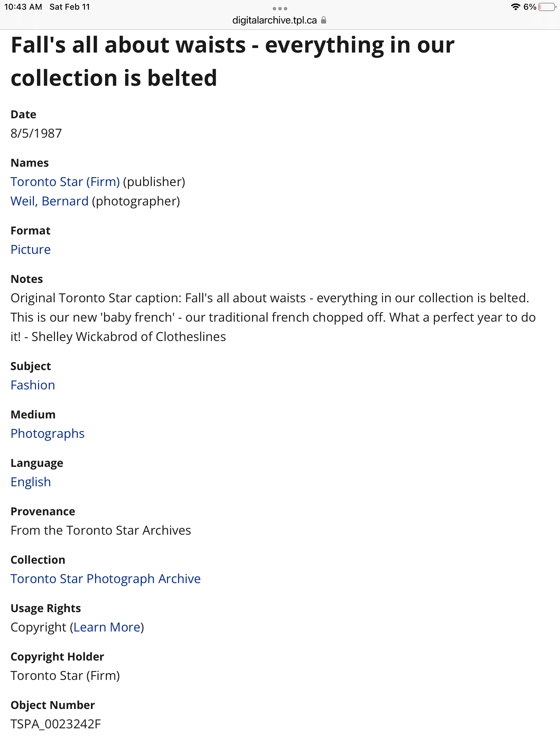This screenshot has width=560, height=747.
Task: Click the padlock icon beside the URL
Action: (x=324, y=20)
